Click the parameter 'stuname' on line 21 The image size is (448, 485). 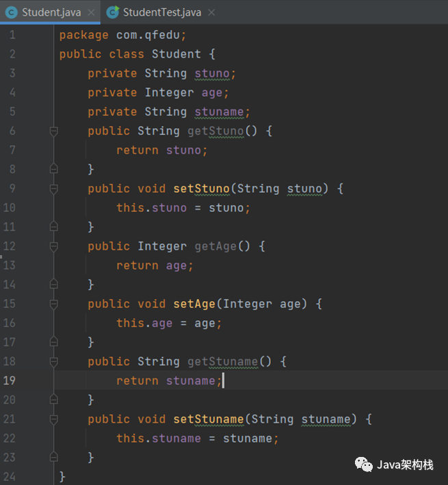pyautogui.click(x=326, y=419)
